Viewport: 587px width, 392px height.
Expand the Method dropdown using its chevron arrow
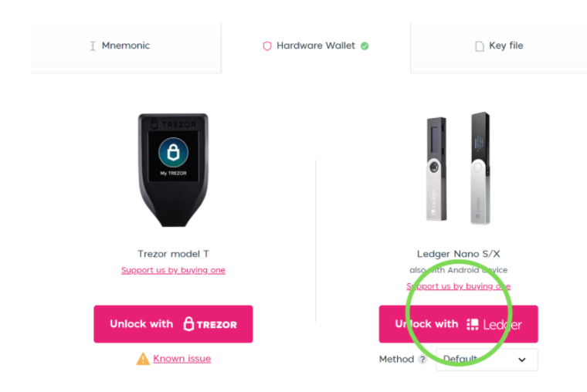pos(522,360)
